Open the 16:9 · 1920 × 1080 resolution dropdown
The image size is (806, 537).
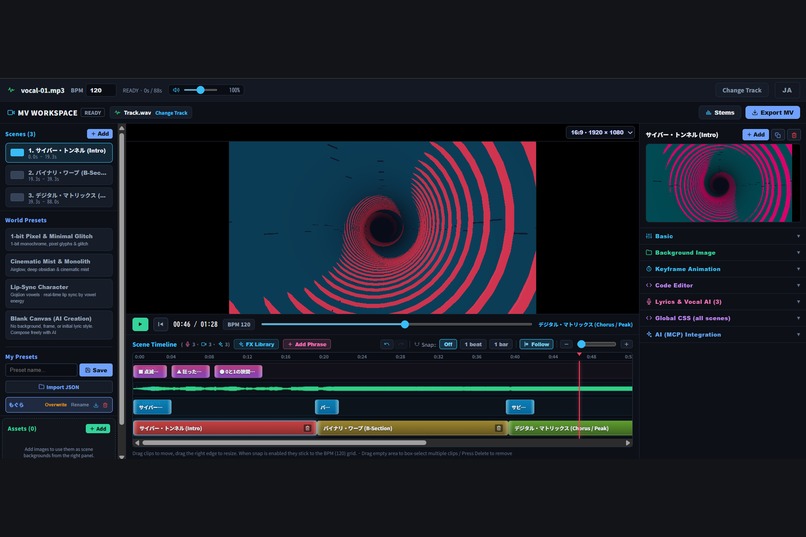600,133
